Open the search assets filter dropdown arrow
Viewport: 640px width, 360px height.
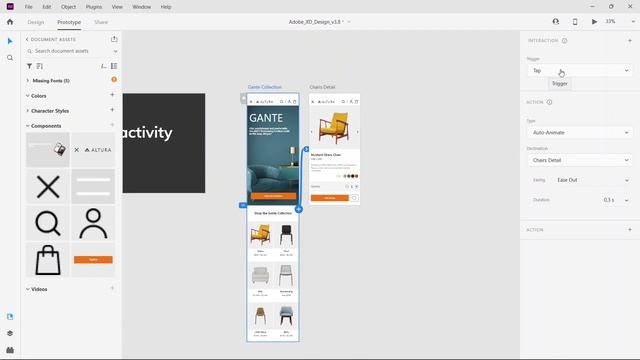click(116, 51)
